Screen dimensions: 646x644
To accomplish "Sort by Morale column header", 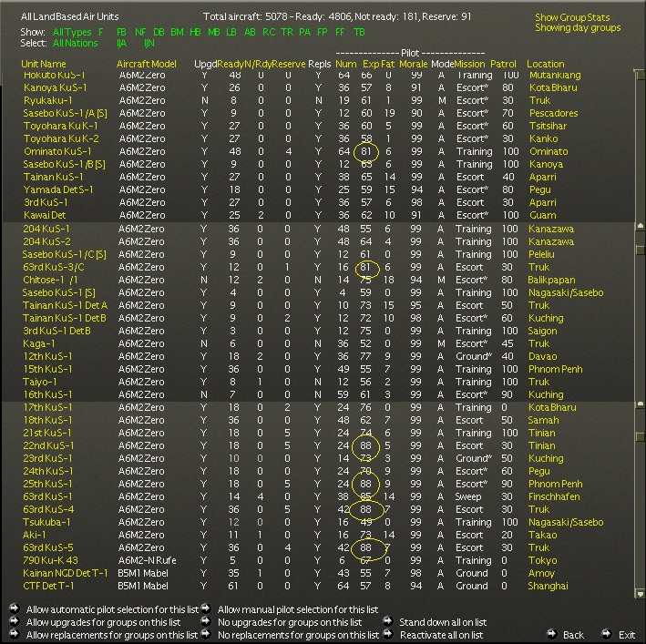I will (x=414, y=65).
